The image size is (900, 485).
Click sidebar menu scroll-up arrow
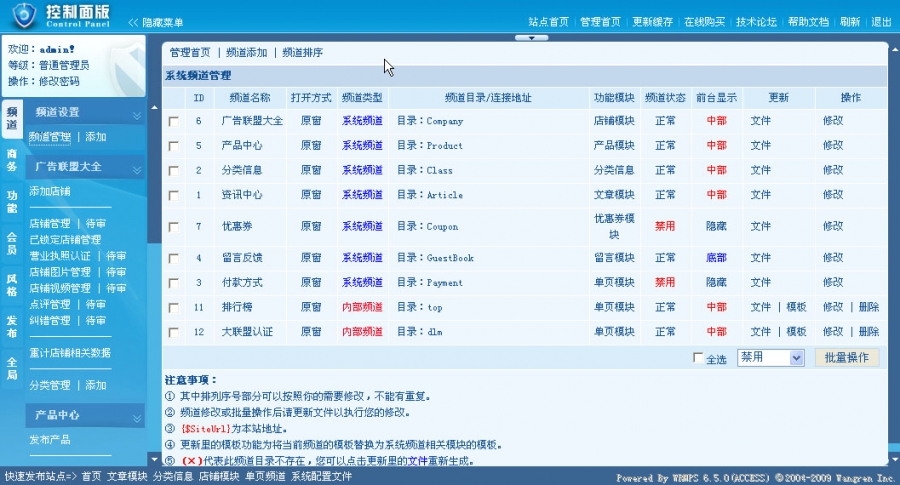coord(154,107)
